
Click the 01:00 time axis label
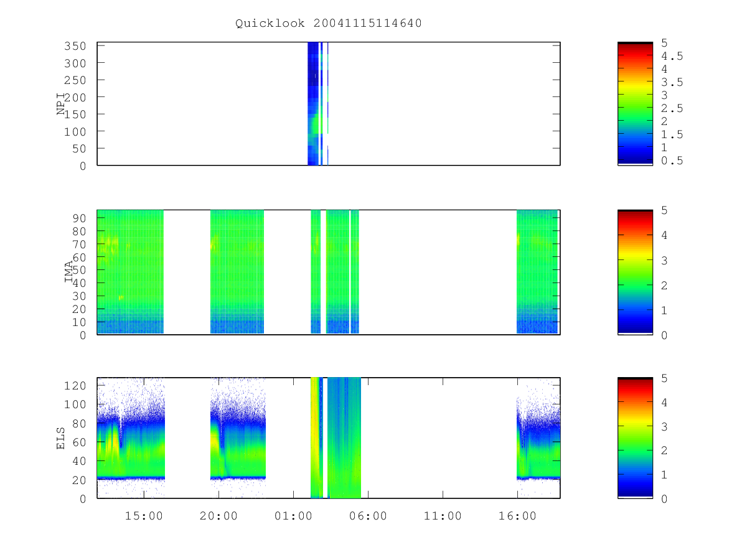[293, 516]
